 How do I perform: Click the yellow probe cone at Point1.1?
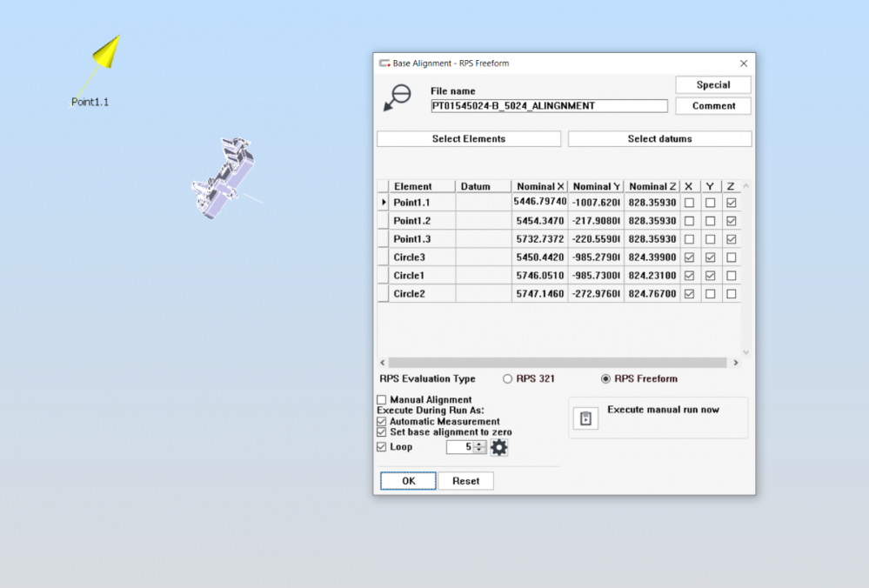pyautogui.click(x=106, y=52)
